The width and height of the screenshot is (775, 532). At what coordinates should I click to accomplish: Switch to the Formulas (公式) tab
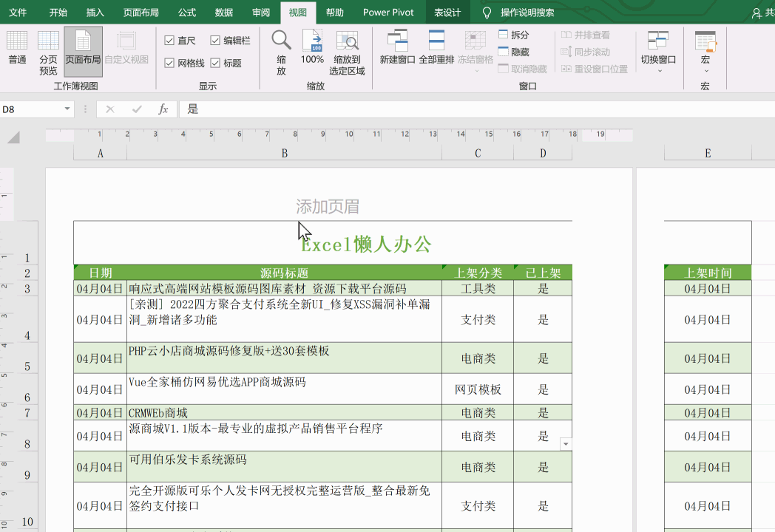[187, 13]
